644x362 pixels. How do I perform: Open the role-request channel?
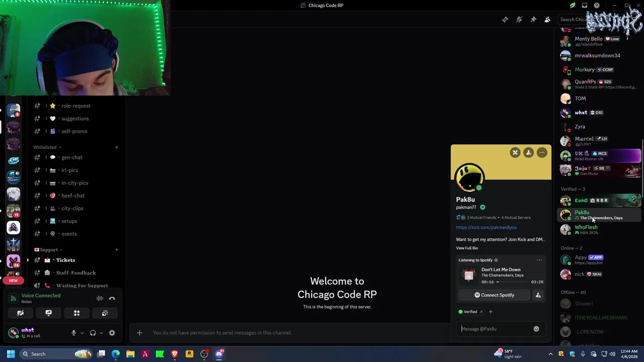point(75,106)
